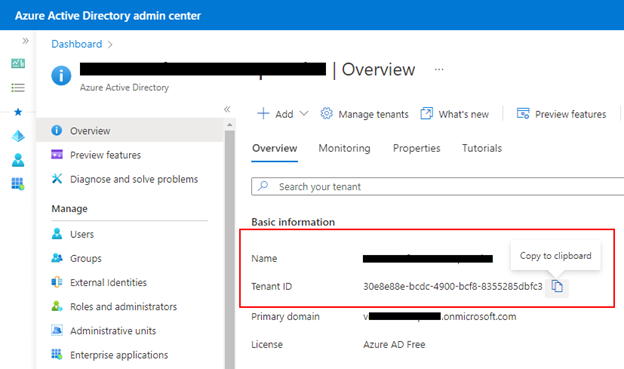The height and width of the screenshot is (369, 624).
Task: Open the All services list icon
Action: (18, 88)
